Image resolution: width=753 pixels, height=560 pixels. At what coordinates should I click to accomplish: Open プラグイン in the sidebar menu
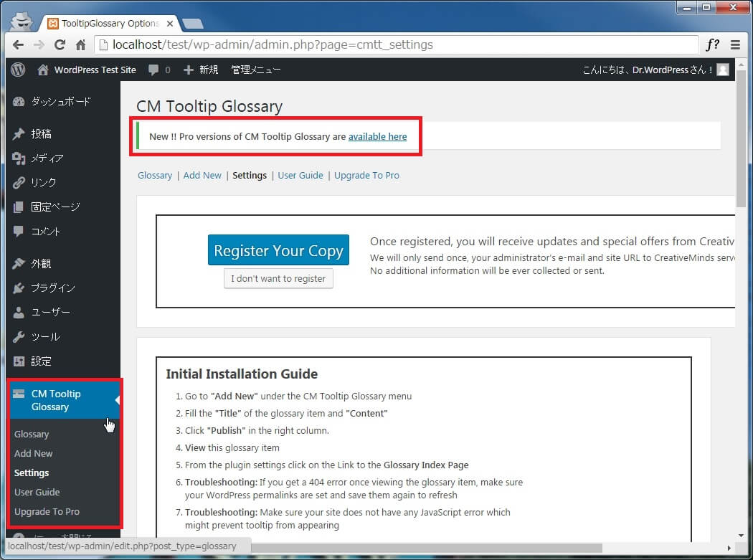(52, 288)
